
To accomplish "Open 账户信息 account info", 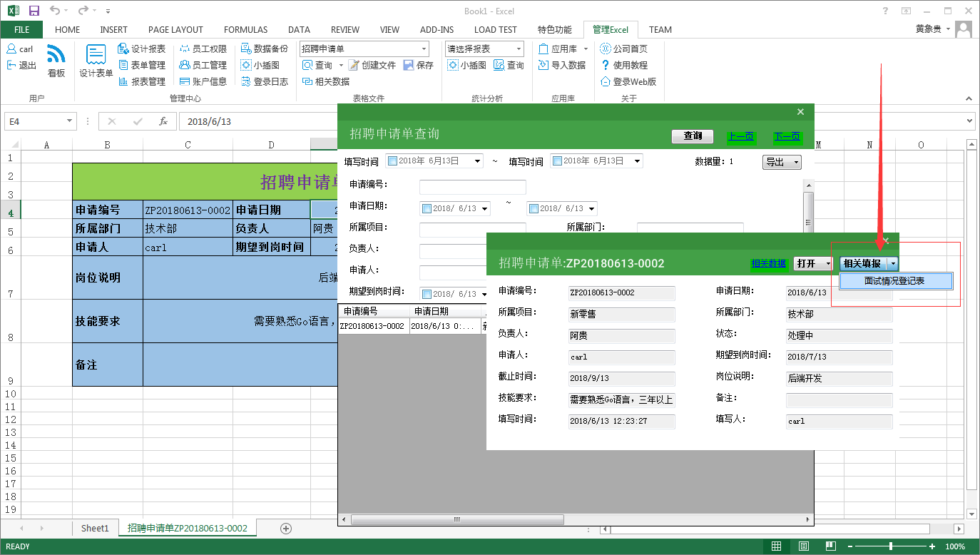I will (203, 81).
